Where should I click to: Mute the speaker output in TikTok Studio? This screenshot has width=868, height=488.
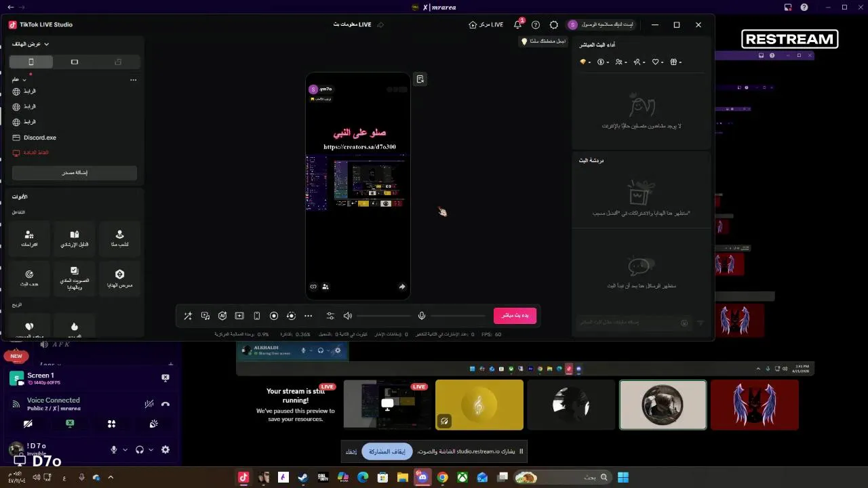click(x=348, y=316)
